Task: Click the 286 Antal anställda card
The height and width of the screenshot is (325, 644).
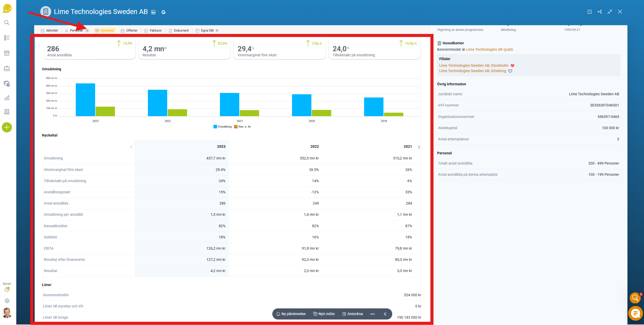Action: (x=89, y=49)
